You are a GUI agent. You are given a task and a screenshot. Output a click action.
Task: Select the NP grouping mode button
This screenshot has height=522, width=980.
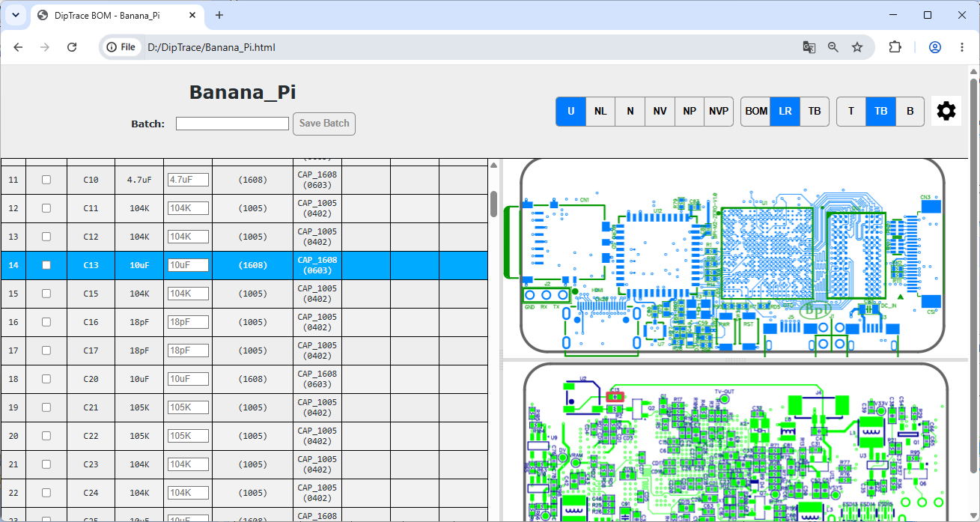(x=690, y=112)
